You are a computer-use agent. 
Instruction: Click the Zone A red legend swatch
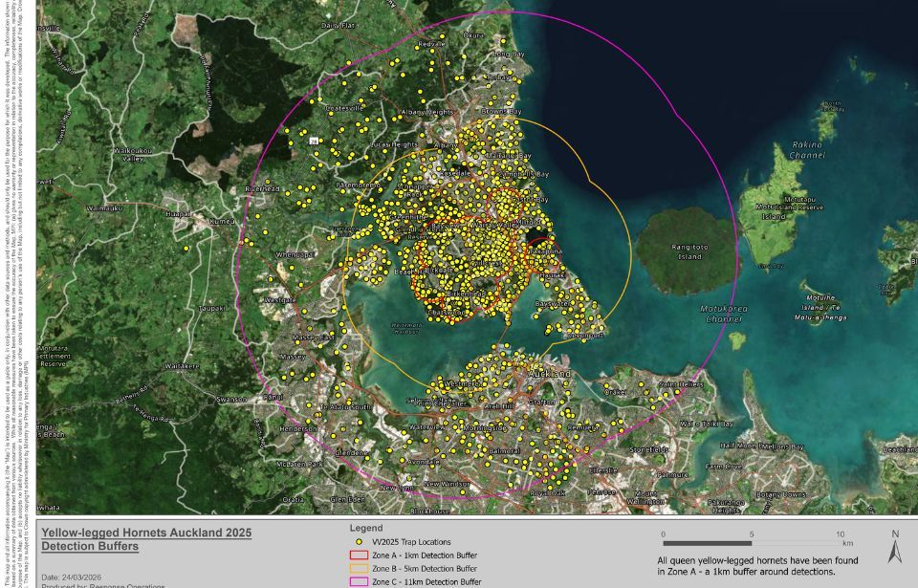point(360,554)
